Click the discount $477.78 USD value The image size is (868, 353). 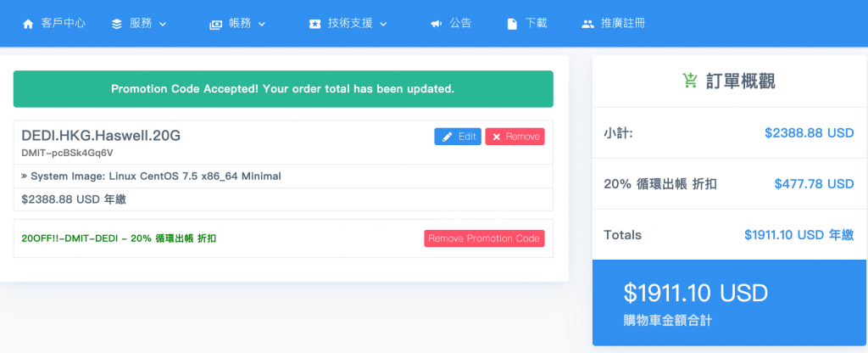pos(814,184)
